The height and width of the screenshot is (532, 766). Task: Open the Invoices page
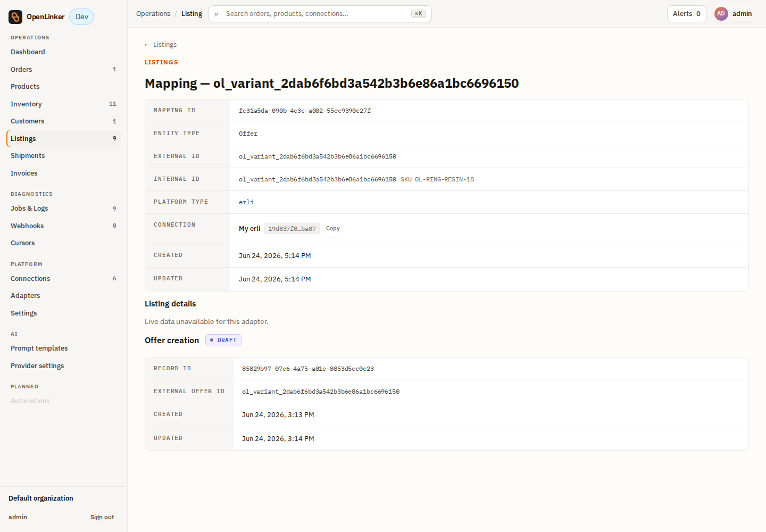pyautogui.click(x=63, y=173)
